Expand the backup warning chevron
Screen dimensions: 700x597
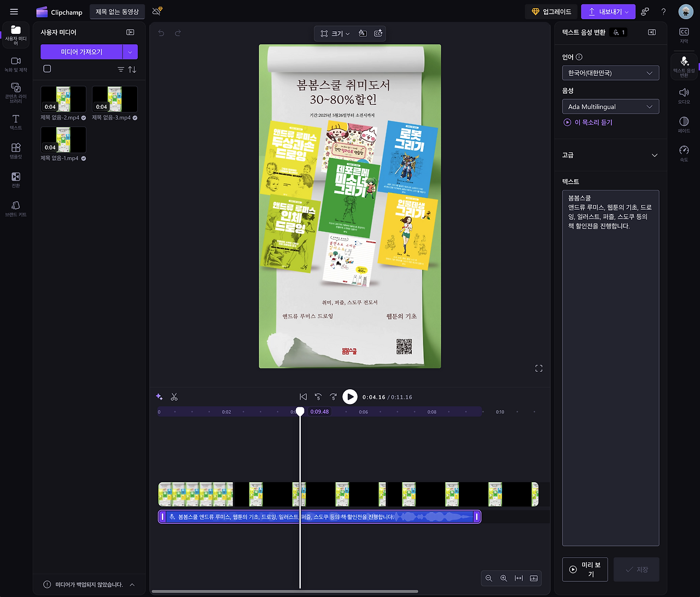pos(132,584)
